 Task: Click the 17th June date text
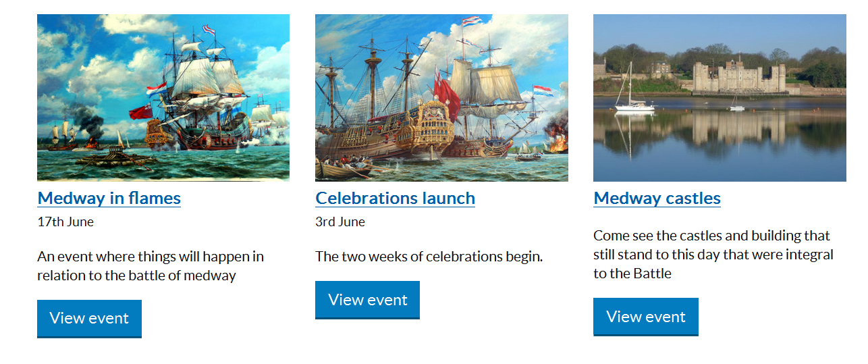(x=65, y=222)
